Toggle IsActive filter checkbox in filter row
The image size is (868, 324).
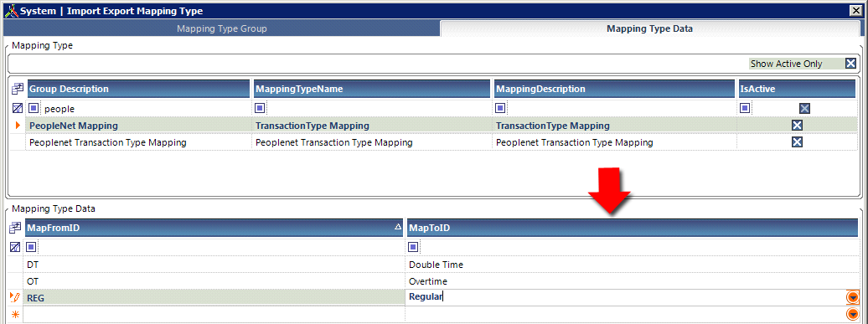tap(804, 108)
